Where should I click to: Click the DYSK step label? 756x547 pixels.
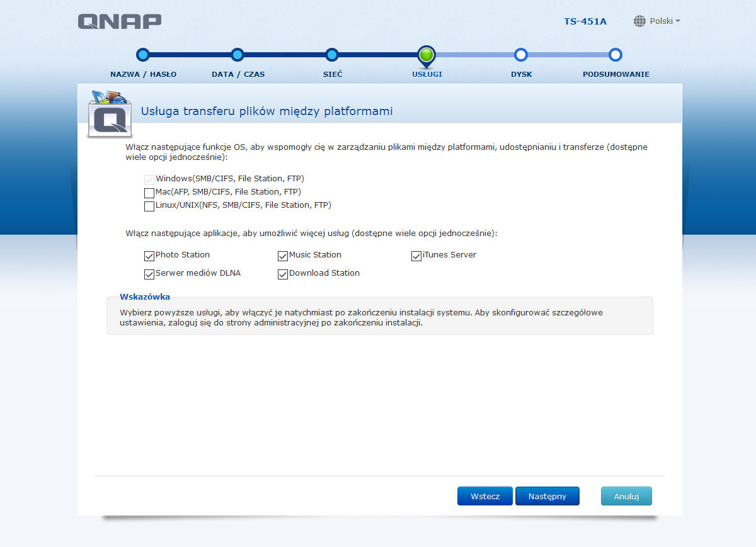click(x=522, y=74)
